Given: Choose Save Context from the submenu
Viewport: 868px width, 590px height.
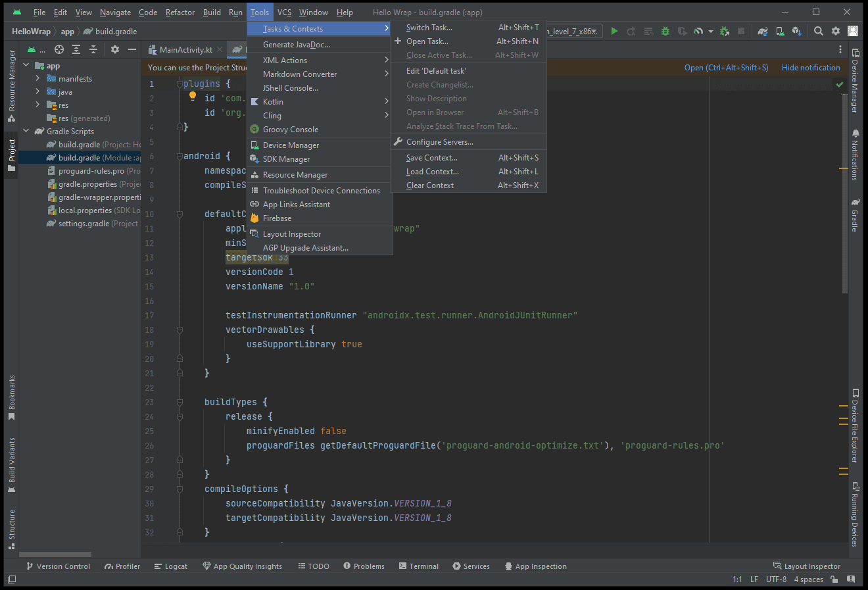Looking at the screenshot, I should point(431,158).
